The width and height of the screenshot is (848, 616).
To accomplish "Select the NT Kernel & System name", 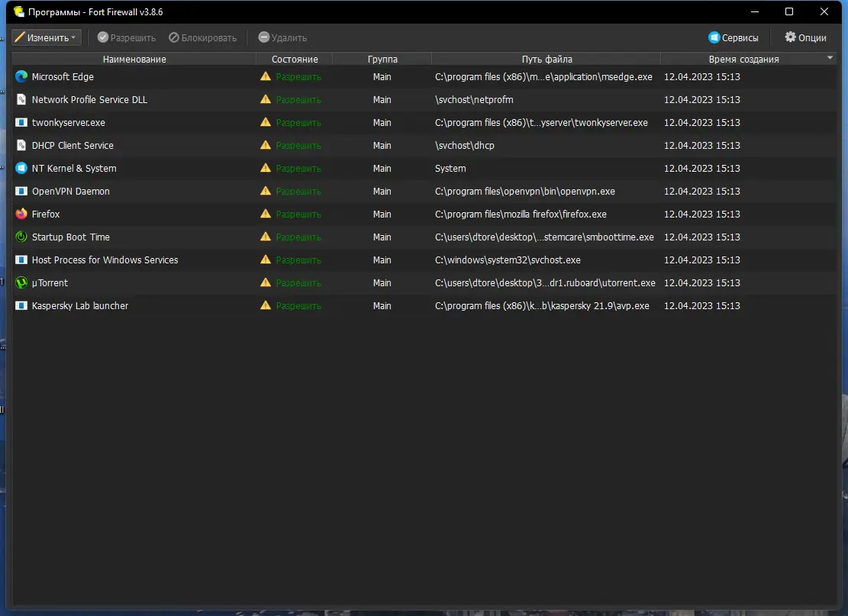I will pyautogui.click(x=74, y=168).
